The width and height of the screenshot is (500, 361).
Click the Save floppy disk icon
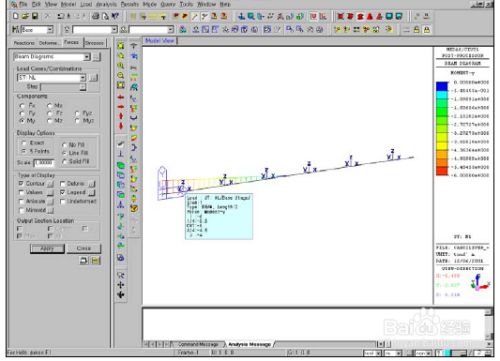pyautogui.click(x=35, y=16)
